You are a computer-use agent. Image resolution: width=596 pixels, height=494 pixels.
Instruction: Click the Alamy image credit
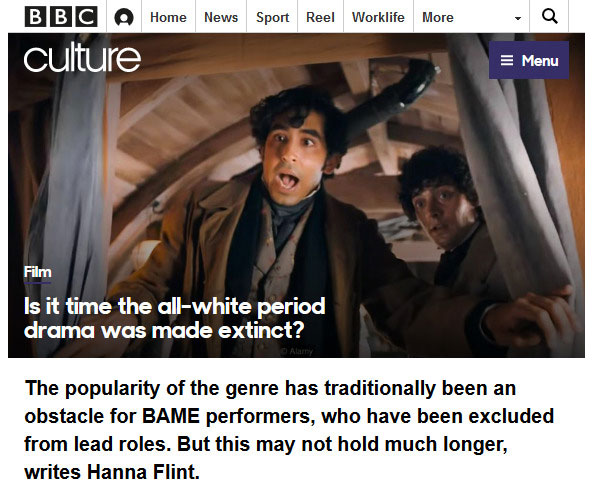click(297, 352)
